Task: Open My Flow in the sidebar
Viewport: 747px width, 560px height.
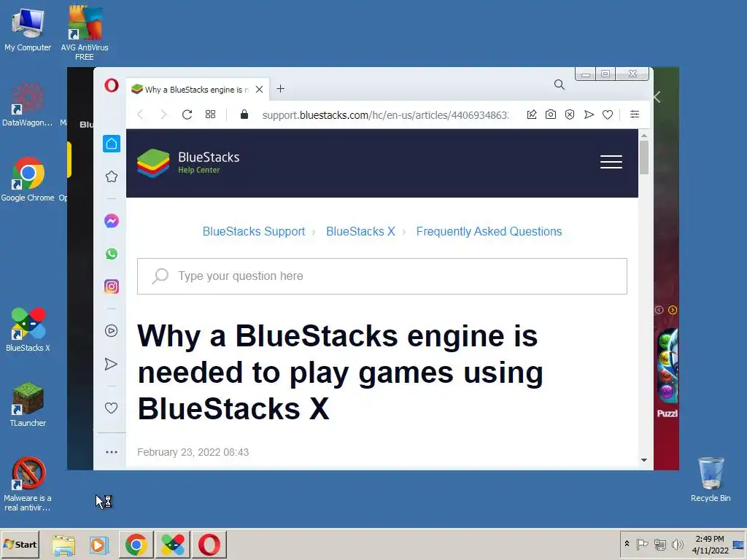Action: pyautogui.click(x=111, y=364)
